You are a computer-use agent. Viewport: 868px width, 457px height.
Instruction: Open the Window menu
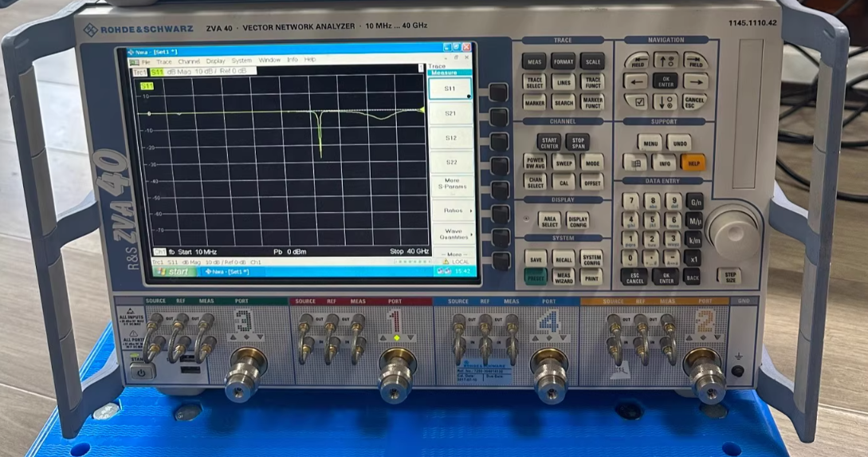pyautogui.click(x=269, y=60)
